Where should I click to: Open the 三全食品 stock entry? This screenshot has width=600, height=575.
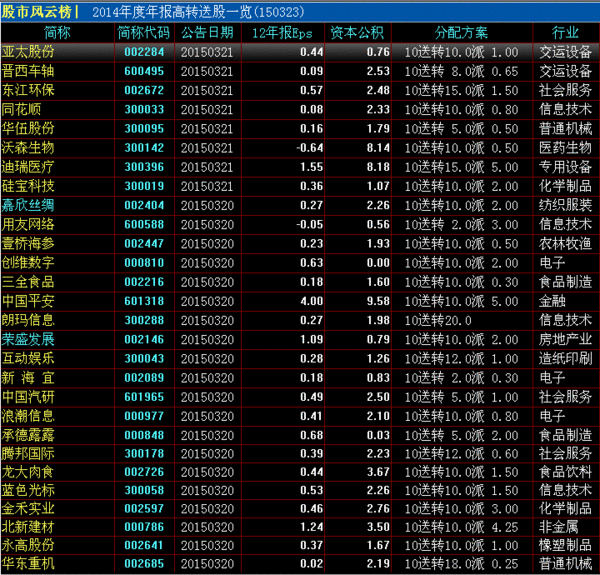[x=28, y=282]
